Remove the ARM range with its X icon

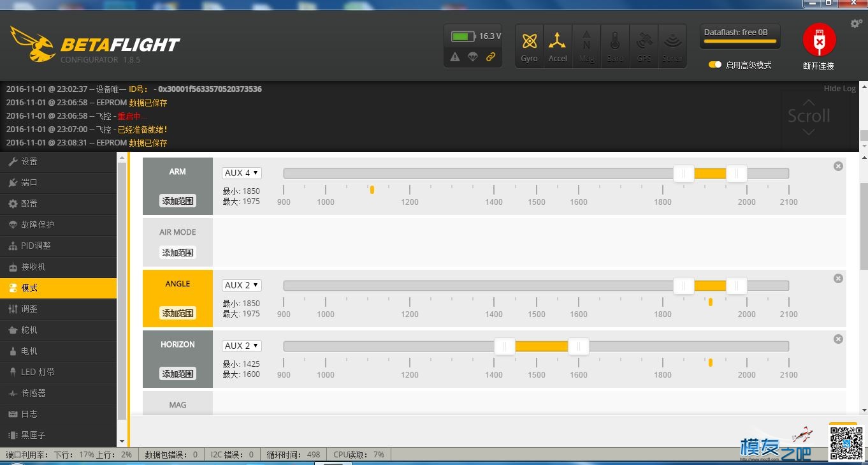click(838, 166)
